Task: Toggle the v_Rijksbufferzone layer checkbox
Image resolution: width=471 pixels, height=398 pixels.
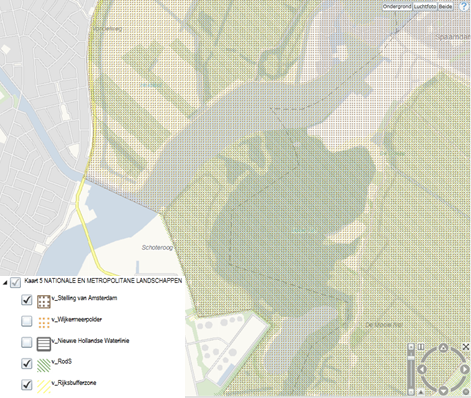Action: coord(27,385)
